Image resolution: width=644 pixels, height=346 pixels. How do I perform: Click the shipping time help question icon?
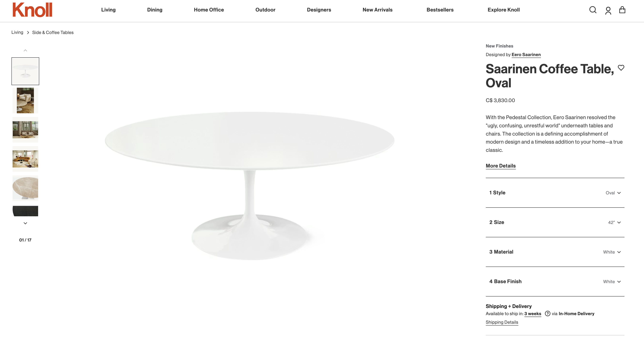pos(547,313)
